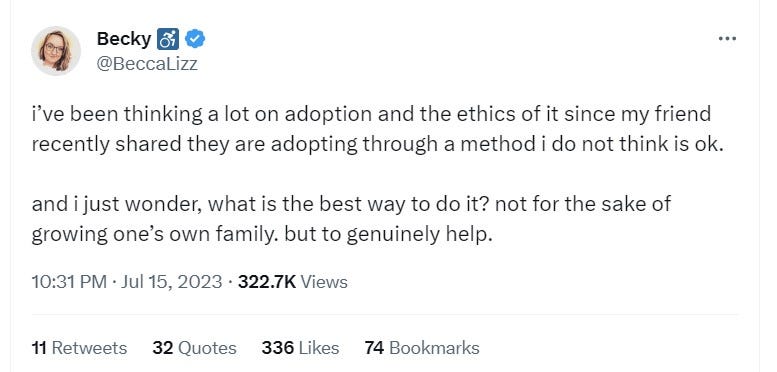This screenshot has width=777, height=372.
Task: Click the 74 Bookmarks count
Action: point(422,348)
